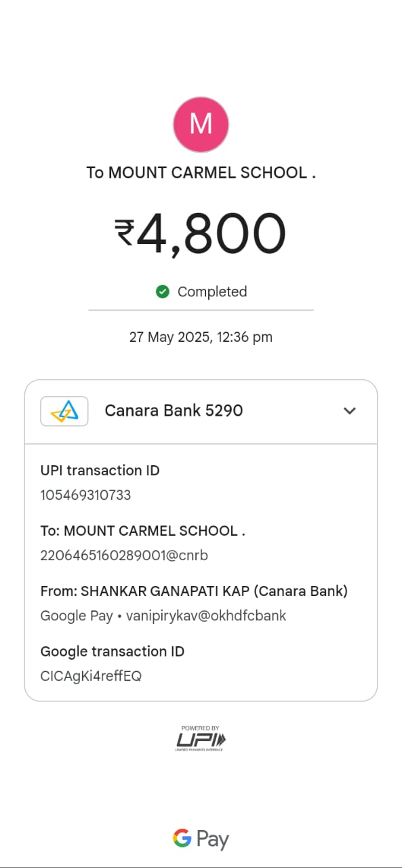Collapse the Canara Bank 5290 account row

click(201, 411)
